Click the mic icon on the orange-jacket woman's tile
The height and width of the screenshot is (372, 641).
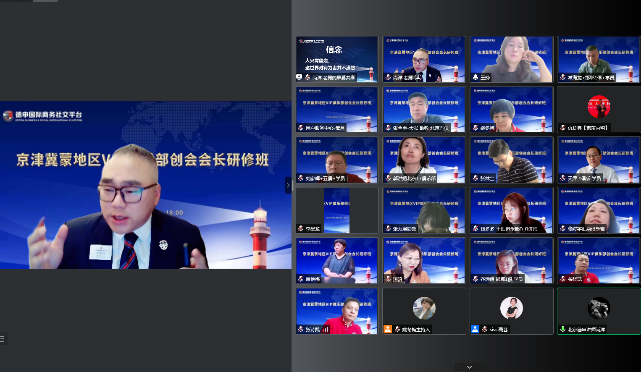pos(388,279)
